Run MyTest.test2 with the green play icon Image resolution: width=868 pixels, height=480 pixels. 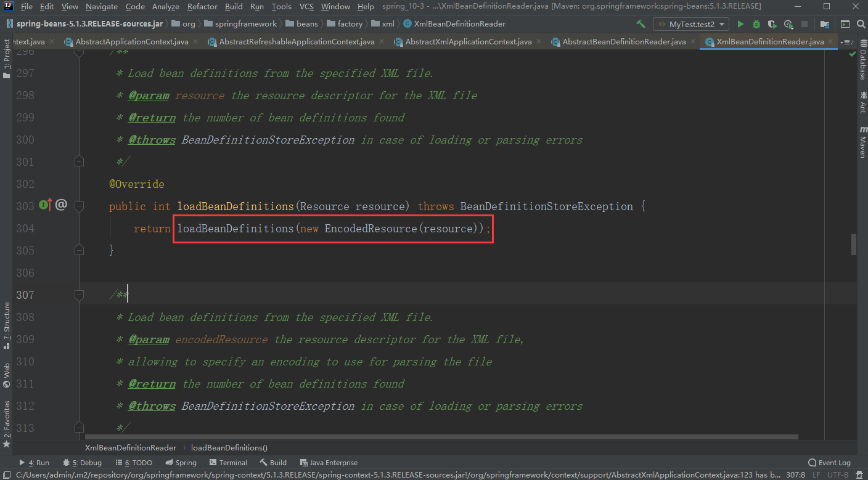pyautogui.click(x=741, y=24)
